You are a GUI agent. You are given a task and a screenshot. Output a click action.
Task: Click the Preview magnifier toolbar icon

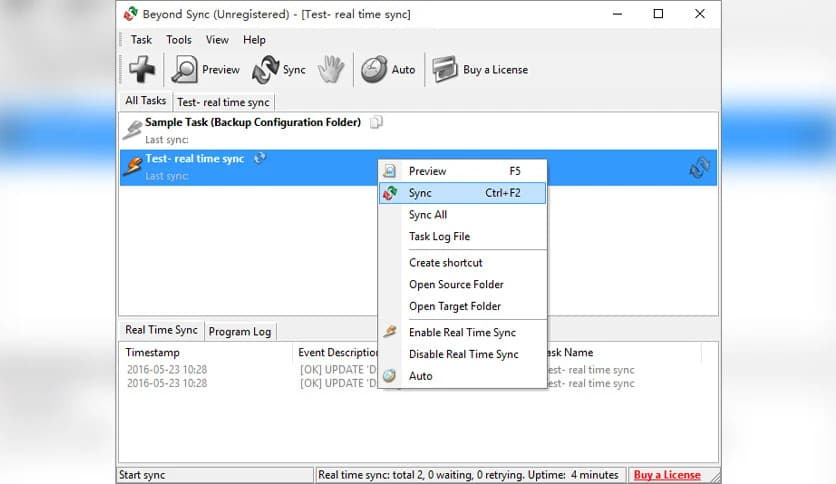coord(185,69)
